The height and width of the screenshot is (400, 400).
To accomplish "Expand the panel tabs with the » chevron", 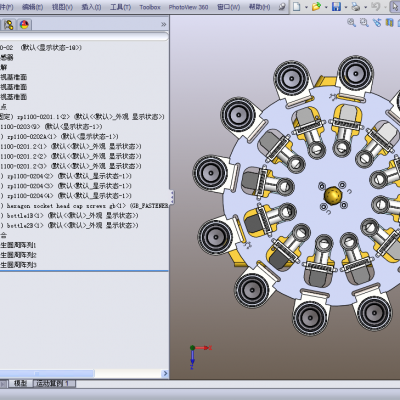I will [163, 24].
